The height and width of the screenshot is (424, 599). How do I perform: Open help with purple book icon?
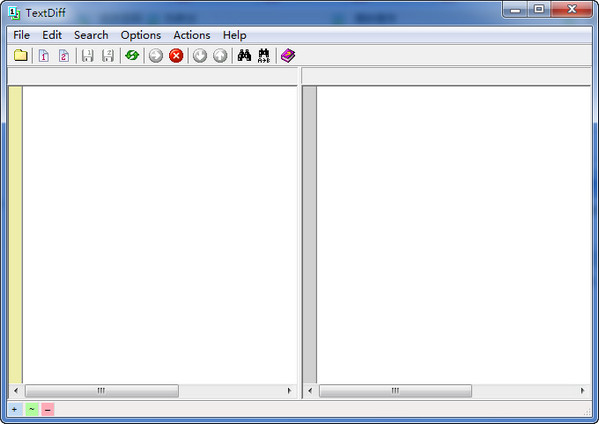tap(288, 56)
